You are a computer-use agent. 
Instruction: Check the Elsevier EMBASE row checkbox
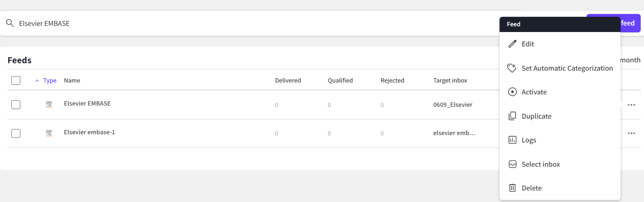16,105
